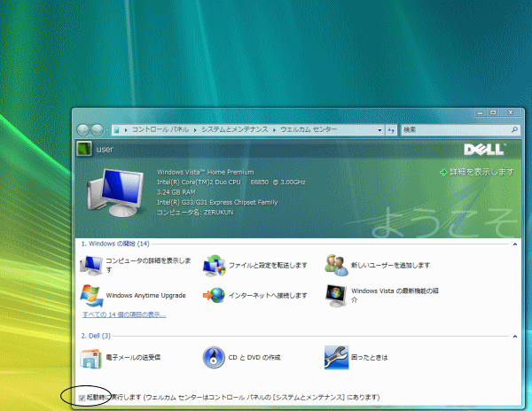Click 'Windows Vista Home Premium' text
532x411 pixels.
tap(206, 172)
